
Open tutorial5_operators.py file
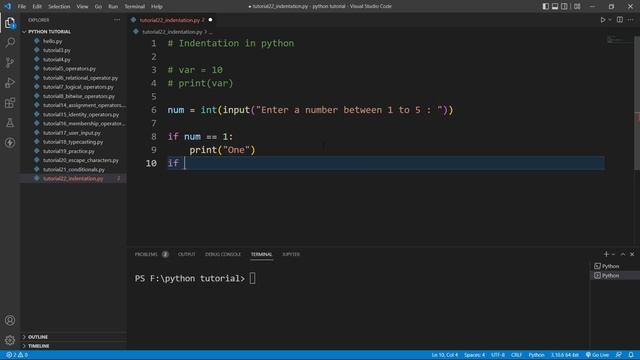(69, 69)
